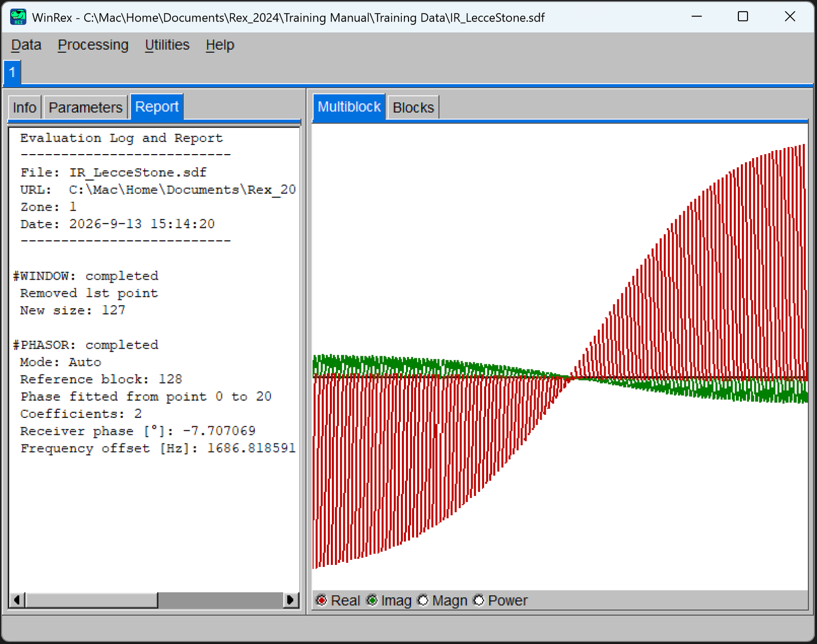
Task: Click the 'Evaluation Log and Report' heading
Action: tap(122, 138)
